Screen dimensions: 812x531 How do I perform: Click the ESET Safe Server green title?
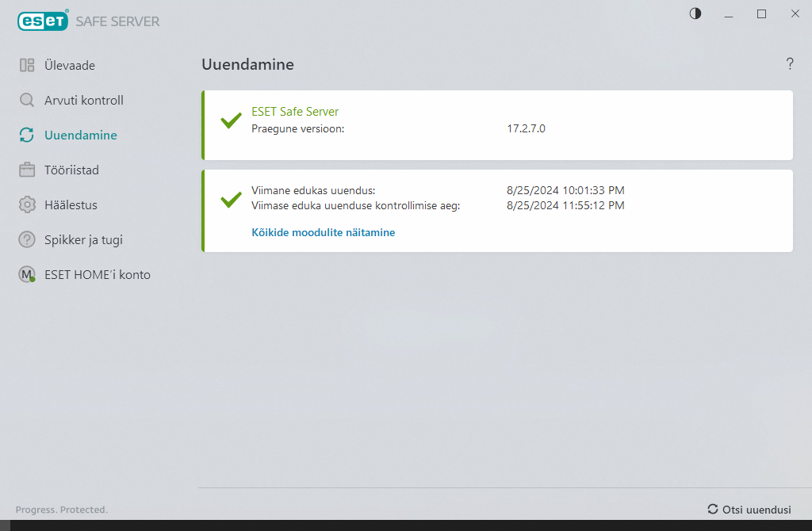295,111
